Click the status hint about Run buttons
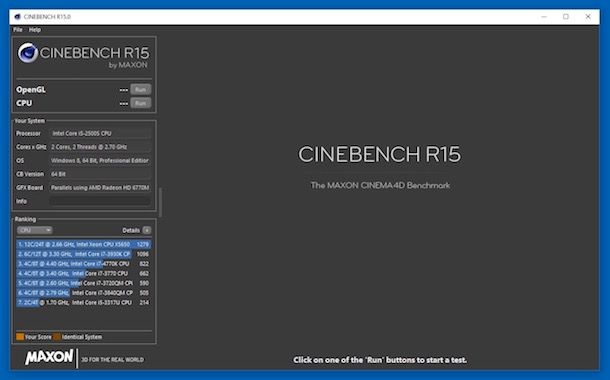Image resolution: width=610 pixels, height=380 pixels. pos(380,360)
